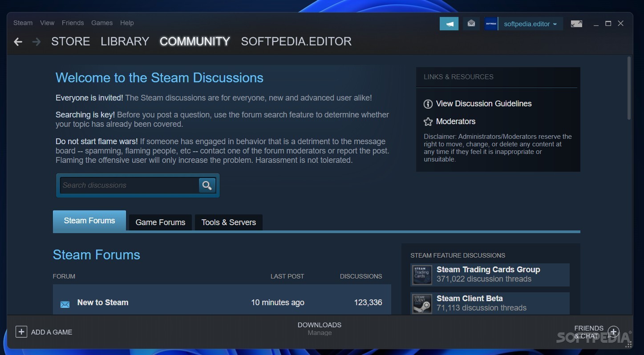This screenshot has width=644, height=355.
Task: Click the '123,336' discussions count
Action: (x=368, y=303)
